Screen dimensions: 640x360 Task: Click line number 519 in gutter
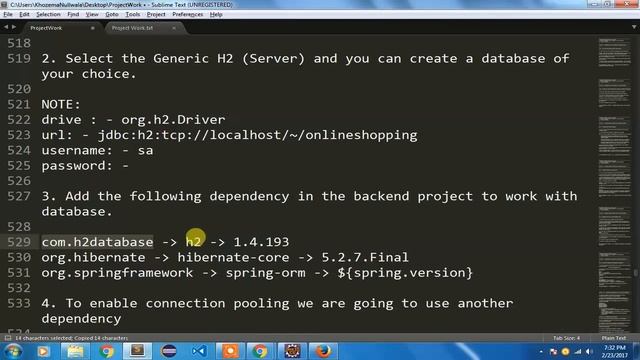[x=19, y=58]
